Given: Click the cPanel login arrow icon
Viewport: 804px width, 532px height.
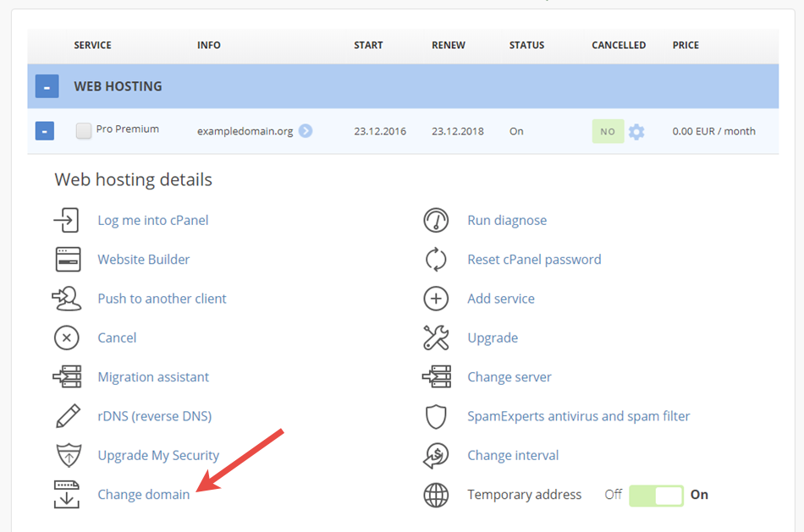Looking at the screenshot, I should (x=67, y=221).
